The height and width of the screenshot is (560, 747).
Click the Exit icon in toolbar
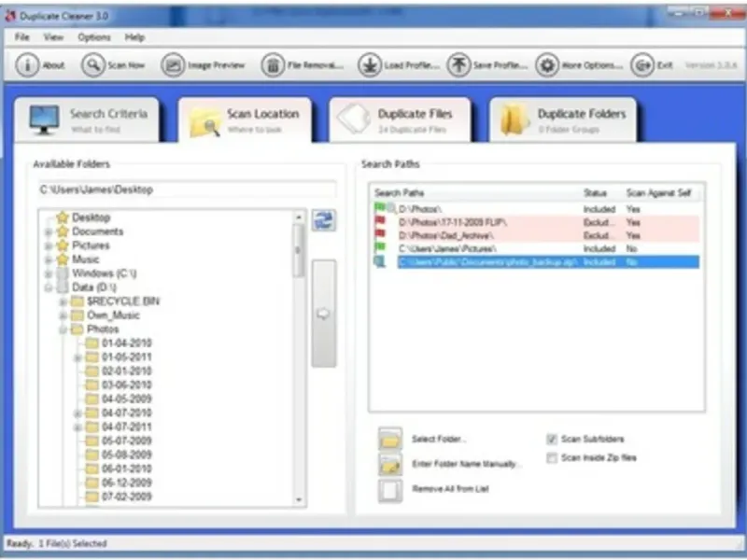pos(642,64)
